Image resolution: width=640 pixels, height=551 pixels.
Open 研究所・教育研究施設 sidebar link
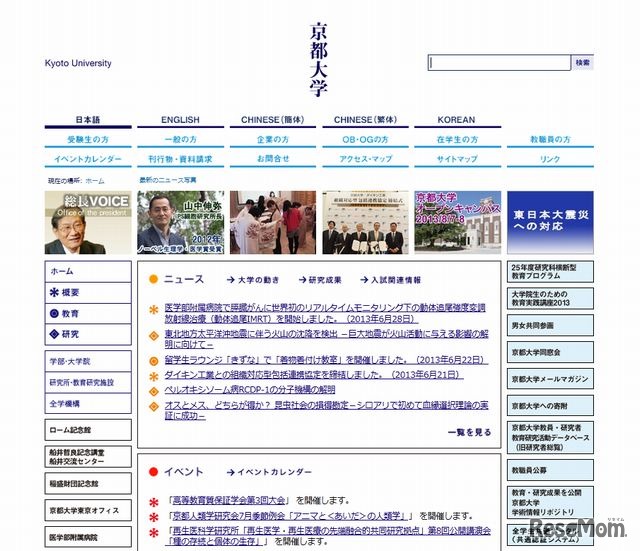pyautogui.click(x=88, y=382)
